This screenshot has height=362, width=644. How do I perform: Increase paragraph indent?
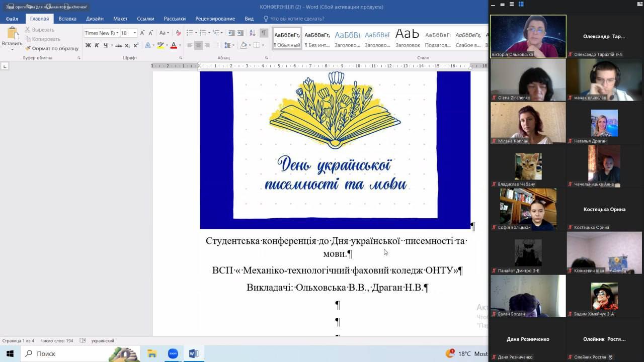tap(240, 33)
